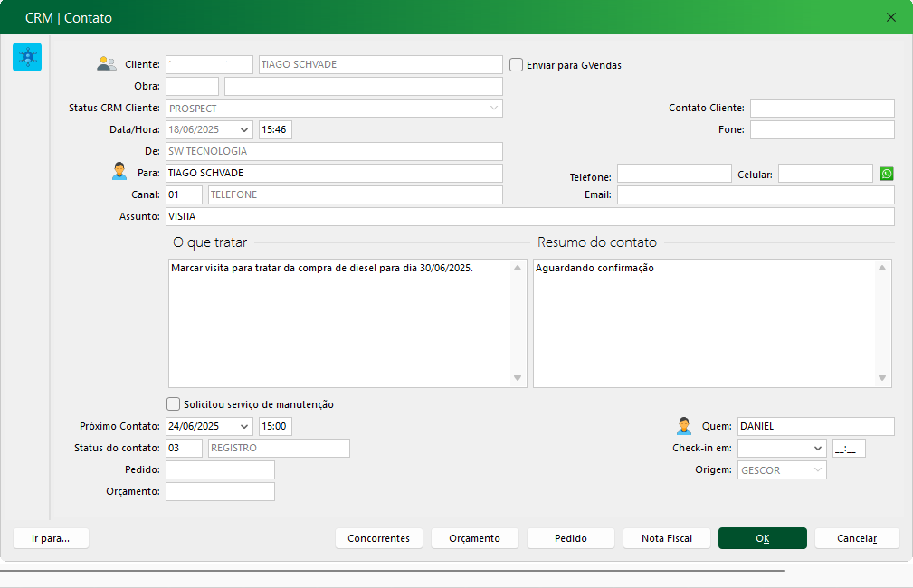Confirm with the green OK button
Screen dimensions: 913x588
tap(763, 538)
